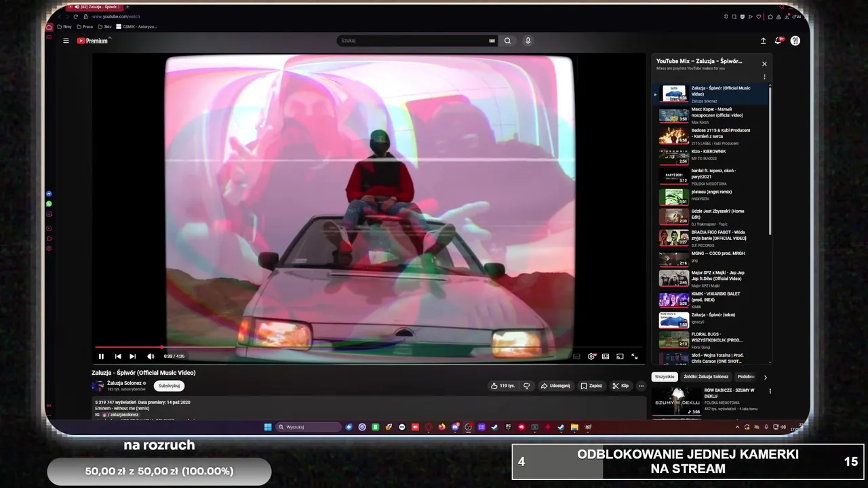
Task: Close the YouTube Mix playlist panel
Action: pyautogui.click(x=764, y=64)
